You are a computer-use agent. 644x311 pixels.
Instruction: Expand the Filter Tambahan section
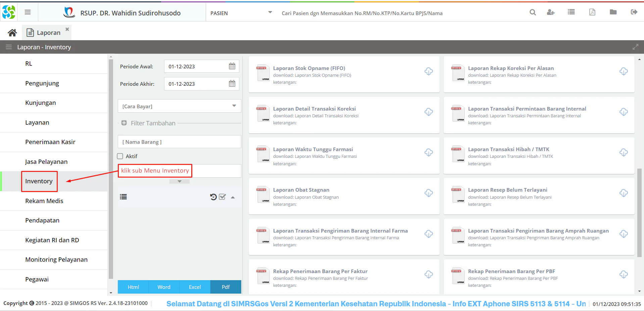pos(124,123)
